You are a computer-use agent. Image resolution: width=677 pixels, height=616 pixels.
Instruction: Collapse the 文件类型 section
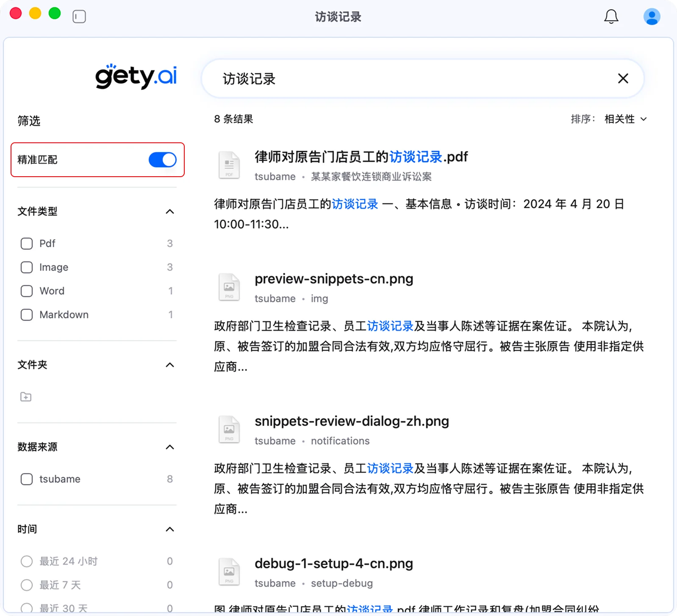(x=170, y=211)
